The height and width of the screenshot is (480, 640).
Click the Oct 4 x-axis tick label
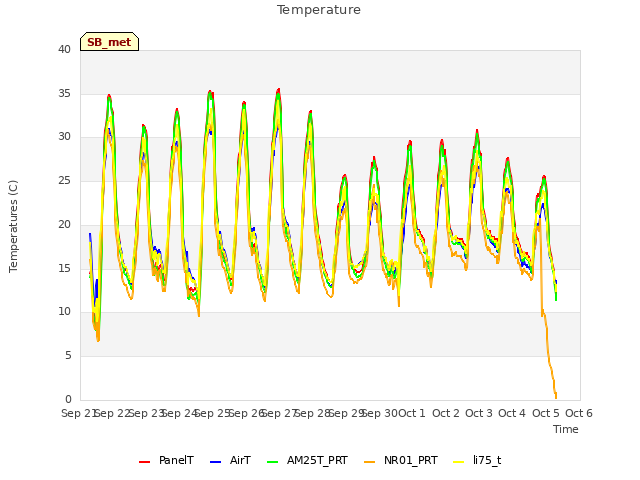pos(512,413)
